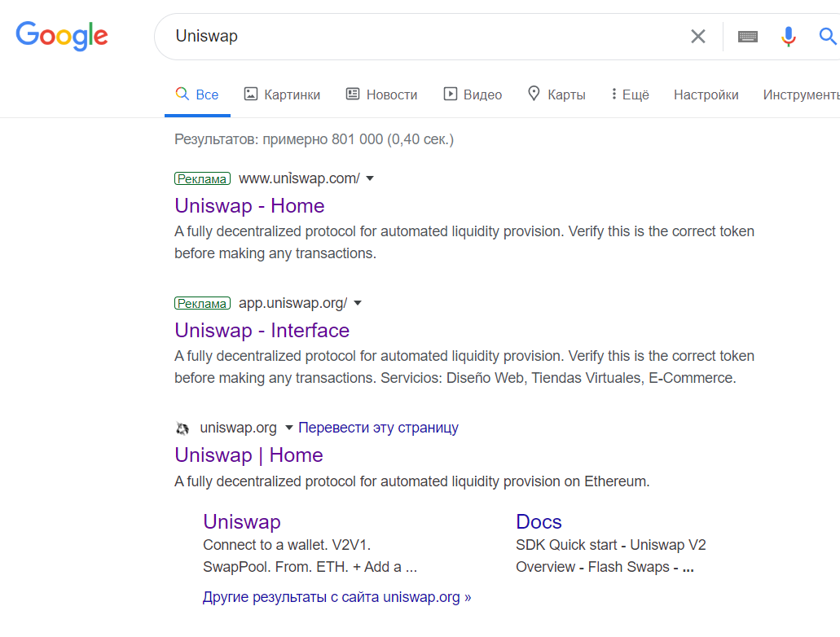This screenshot has width=840, height=637.
Task: Expand dropdown next to www.uniswap.com/
Action: 370,178
